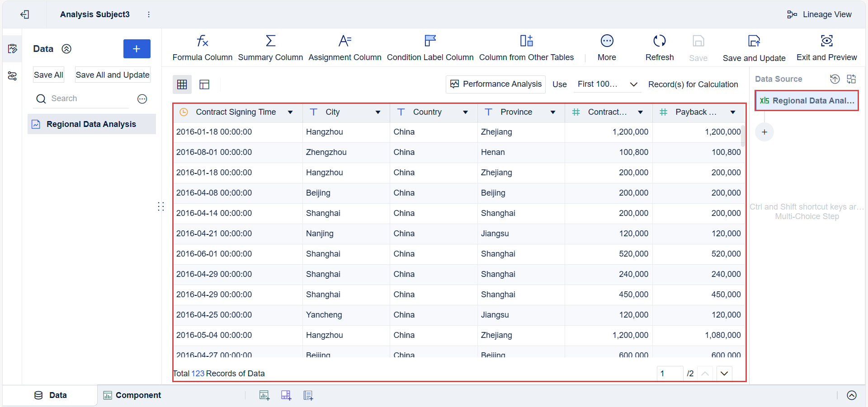
Task: Switch to table structure view
Action: click(204, 84)
